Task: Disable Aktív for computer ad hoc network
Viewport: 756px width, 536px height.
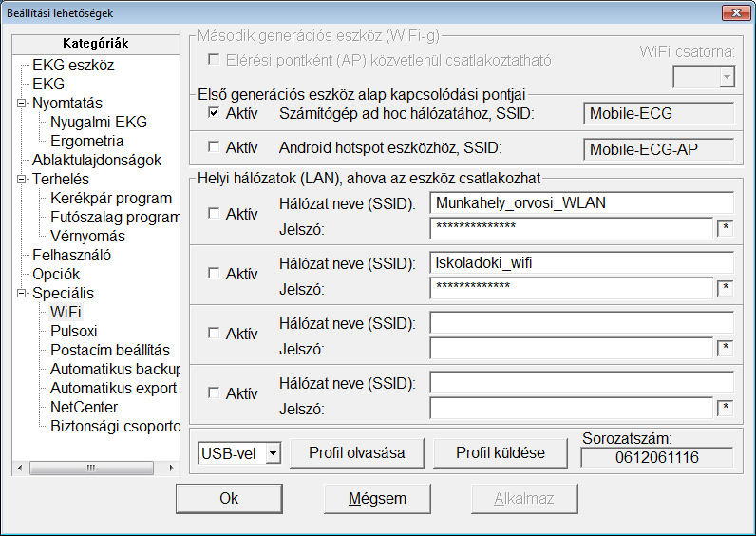Action: tap(214, 113)
